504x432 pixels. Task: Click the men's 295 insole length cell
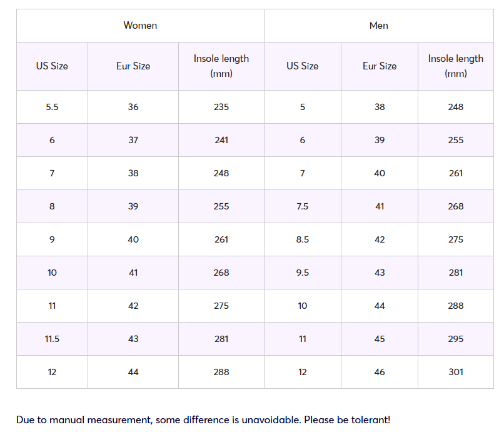click(x=455, y=339)
